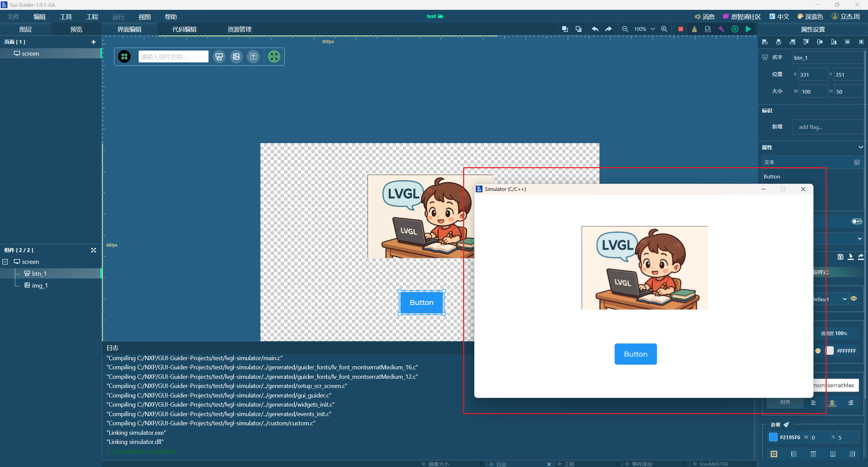Undo the last edit
The width and height of the screenshot is (868, 467).
click(595, 29)
